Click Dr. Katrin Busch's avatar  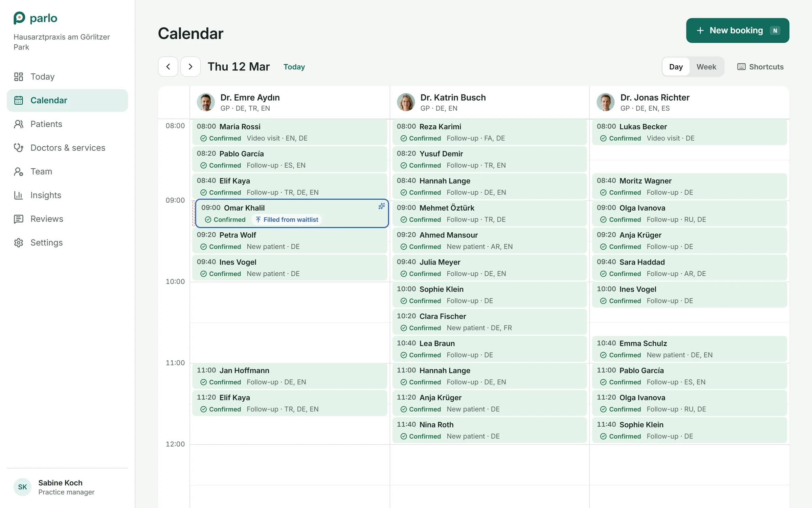[406, 102]
